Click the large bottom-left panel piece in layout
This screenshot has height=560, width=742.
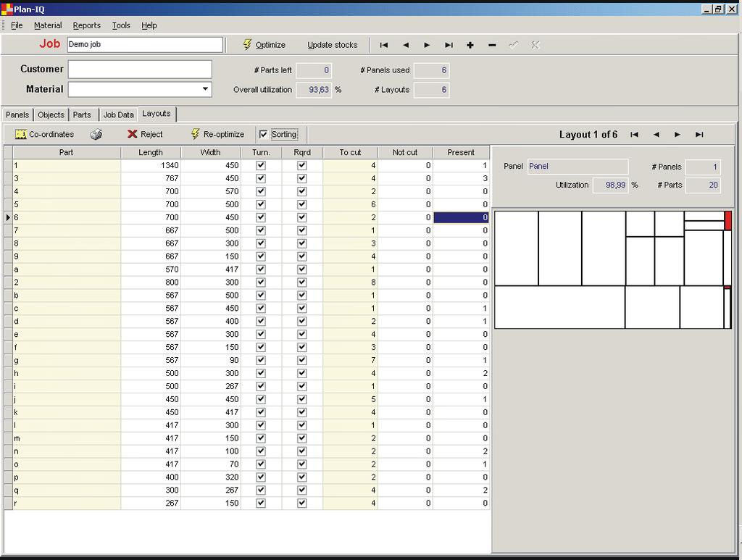(560, 307)
